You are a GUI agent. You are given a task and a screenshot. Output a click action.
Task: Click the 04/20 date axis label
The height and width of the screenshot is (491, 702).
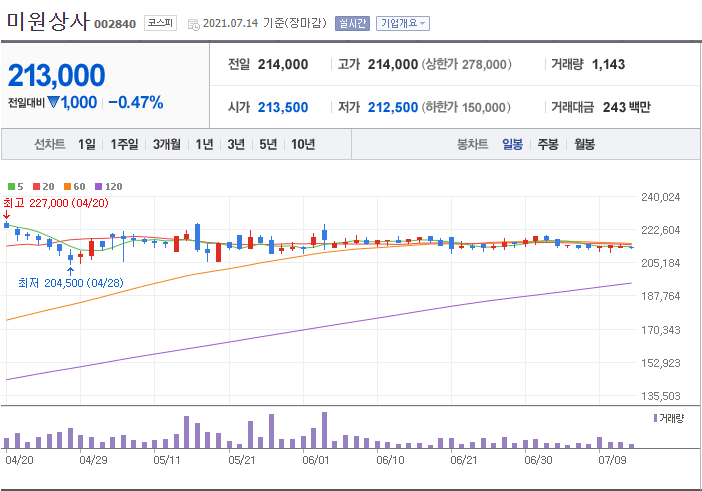coord(19,460)
